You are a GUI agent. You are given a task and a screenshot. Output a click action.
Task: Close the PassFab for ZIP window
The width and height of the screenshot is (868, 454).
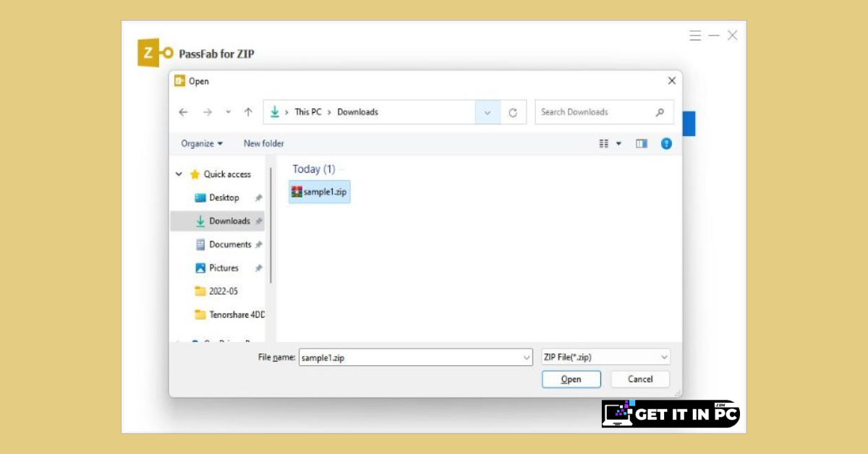click(x=733, y=35)
